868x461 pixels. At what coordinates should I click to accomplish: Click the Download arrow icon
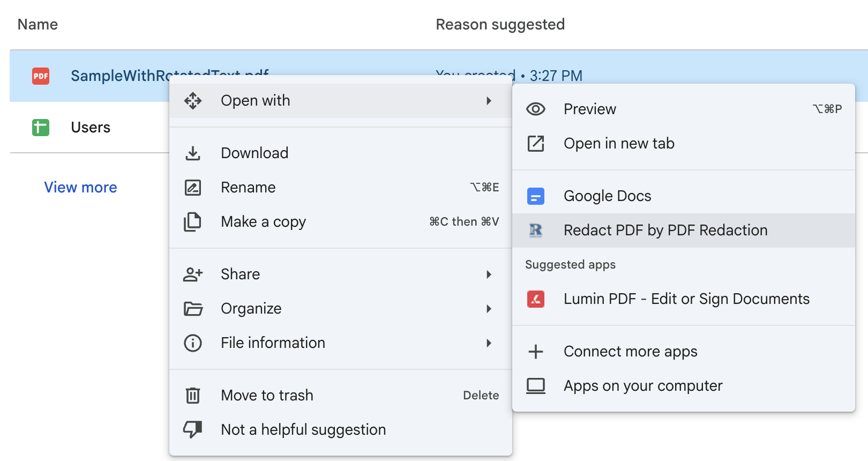(193, 153)
